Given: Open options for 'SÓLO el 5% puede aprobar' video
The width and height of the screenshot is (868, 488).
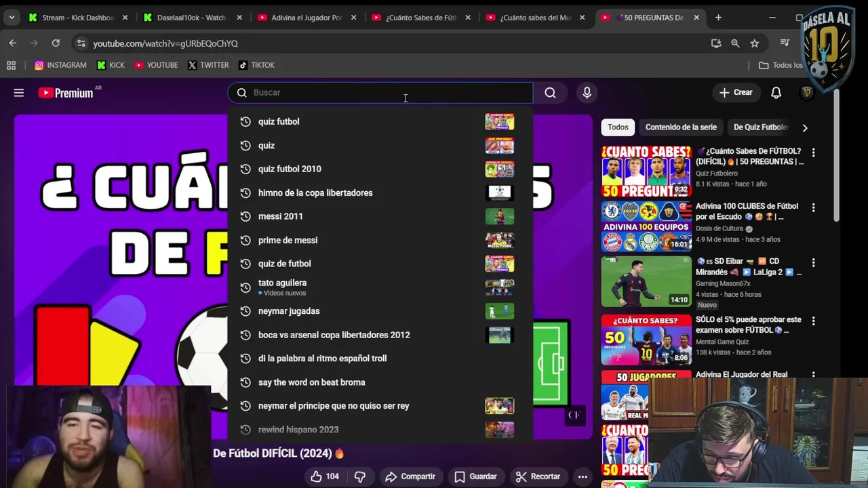Looking at the screenshot, I should coord(813,321).
